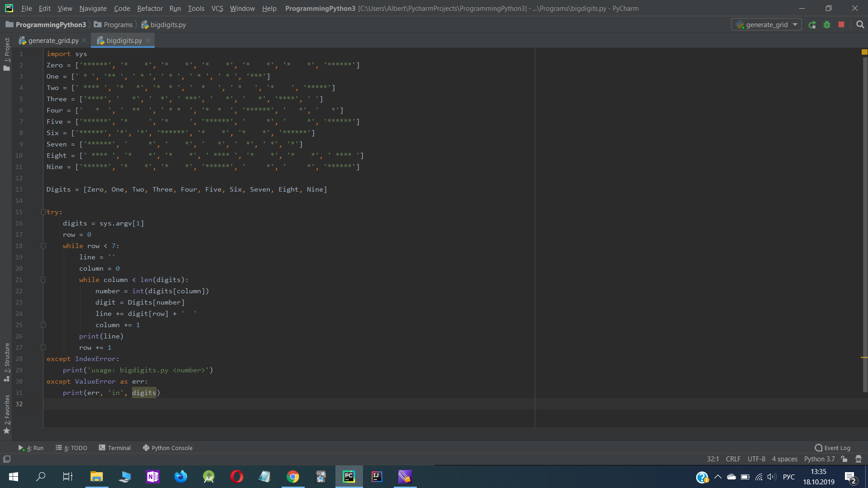Collapse the 'while row < 7' fold marker
Image resolution: width=868 pixels, height=488 pixels.
click(x=43, y=245)
